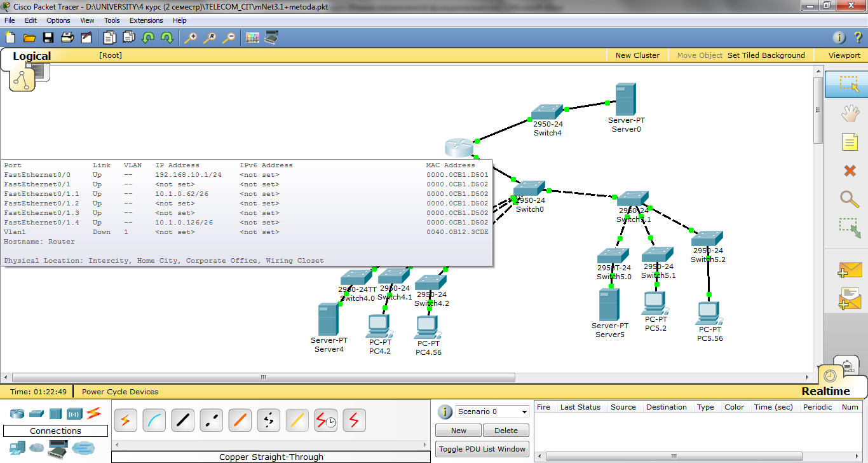Image resolution: width=868 pixels, height=463 pixels.
Task: Pick Copper Straight-Through cable
Action: pos(182,420)
